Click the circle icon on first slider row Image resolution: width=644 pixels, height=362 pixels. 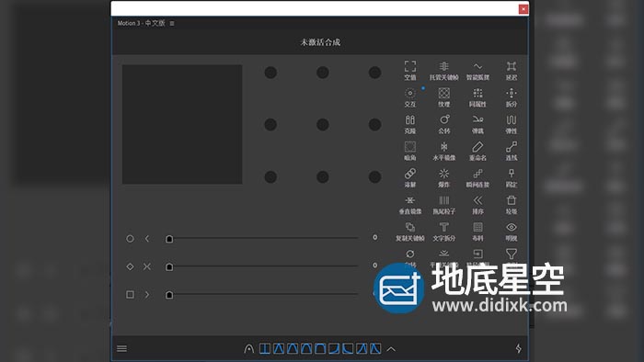click(x=130, y=239)
